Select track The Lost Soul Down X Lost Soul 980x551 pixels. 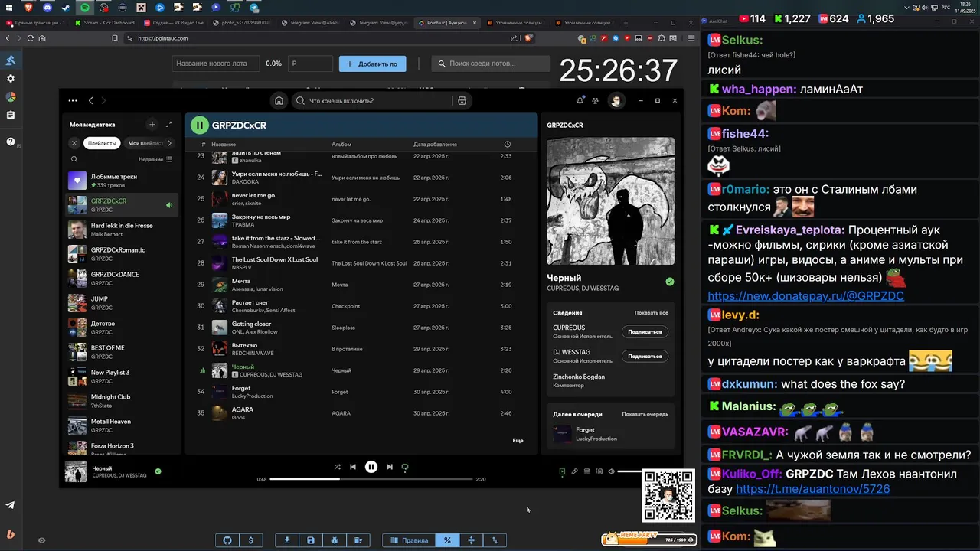(x=361, y=263)
